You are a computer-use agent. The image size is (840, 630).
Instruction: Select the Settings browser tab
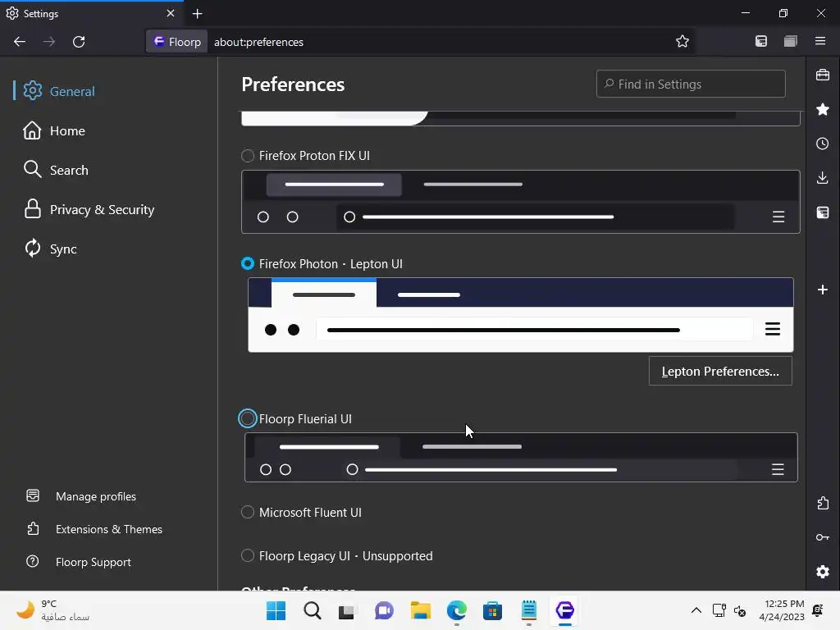pos(91,13)
